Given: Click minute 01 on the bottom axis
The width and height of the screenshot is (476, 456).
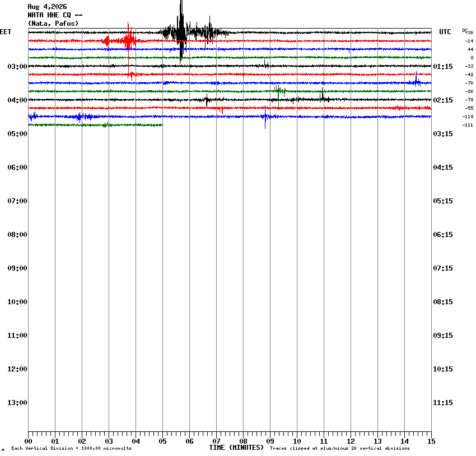Looking at the screenshot, I should [x=55, y=441].
